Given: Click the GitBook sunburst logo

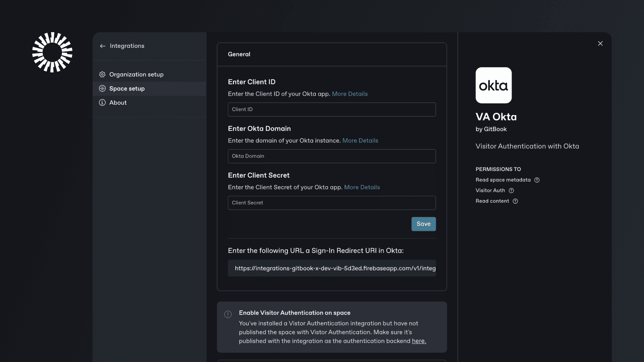Looking at the screenshot, I should tap(52, 52).
